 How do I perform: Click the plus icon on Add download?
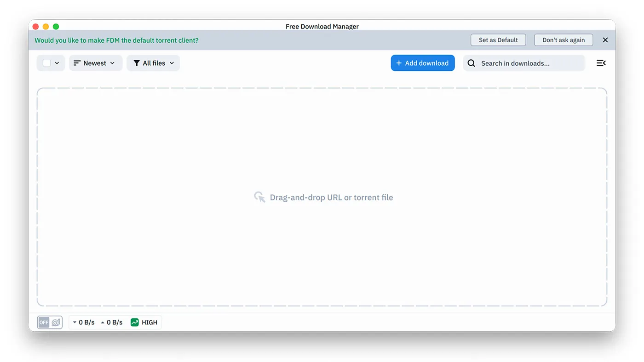pos(398,63)
